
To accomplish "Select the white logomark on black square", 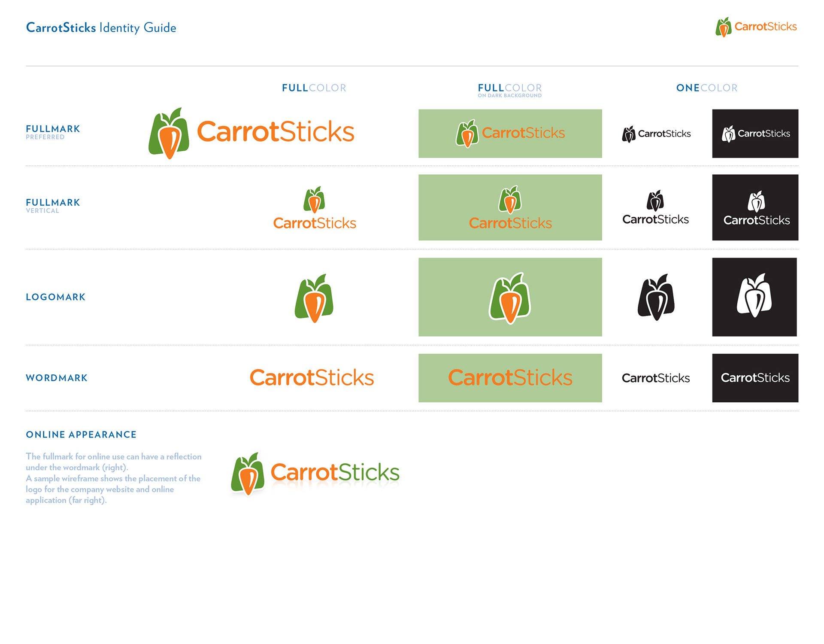I will tap(754, 295).
